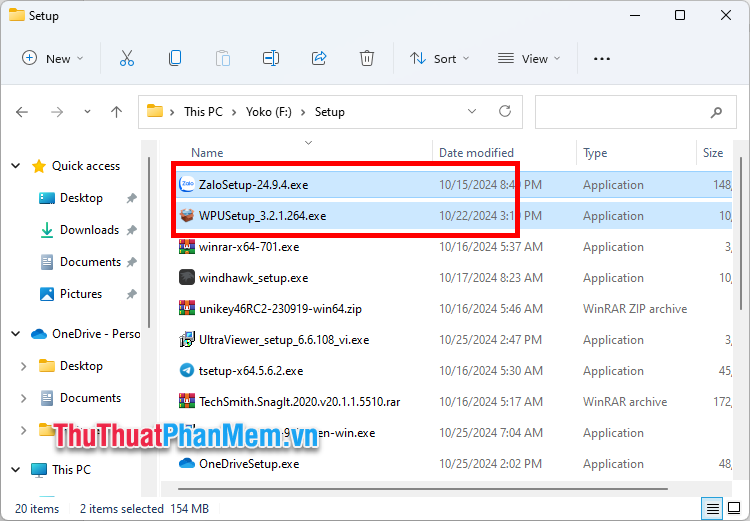Click the horizontal scrollbar in file list
The height and width of the screenshot is (521, 750).
point(423,489)
